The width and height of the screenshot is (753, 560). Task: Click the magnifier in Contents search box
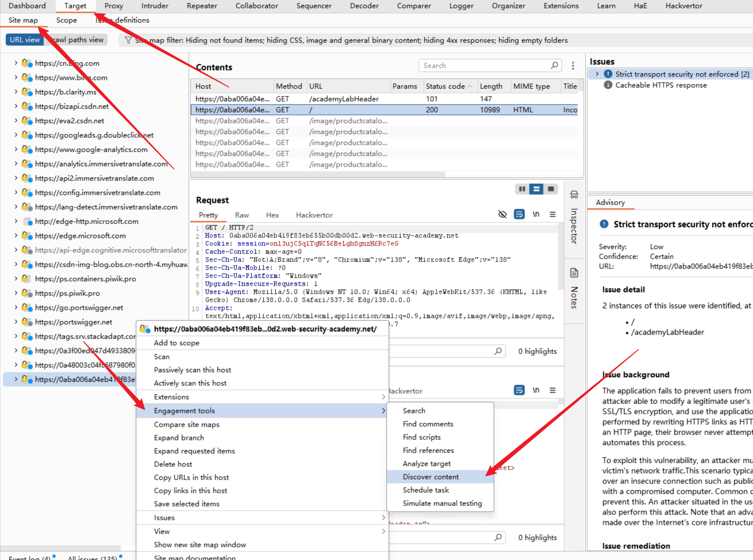pyautogui.click(x=554, y=66)
